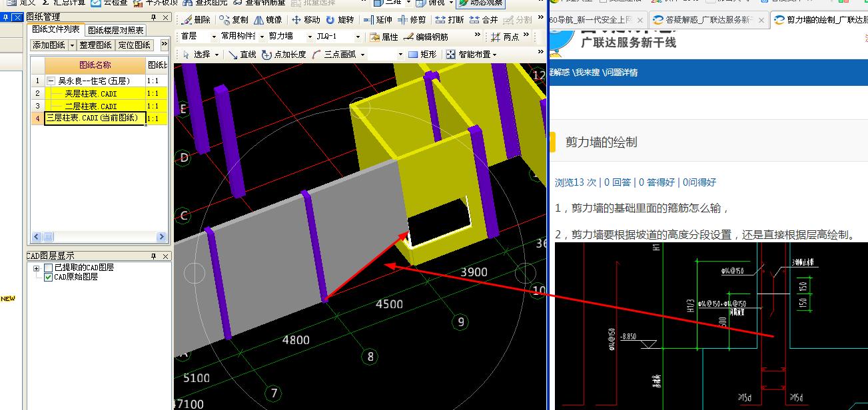The width and height of the screenshot is (868, 410).
Task: Choose the 移动 (move) tool
Action: click(306, 20)
